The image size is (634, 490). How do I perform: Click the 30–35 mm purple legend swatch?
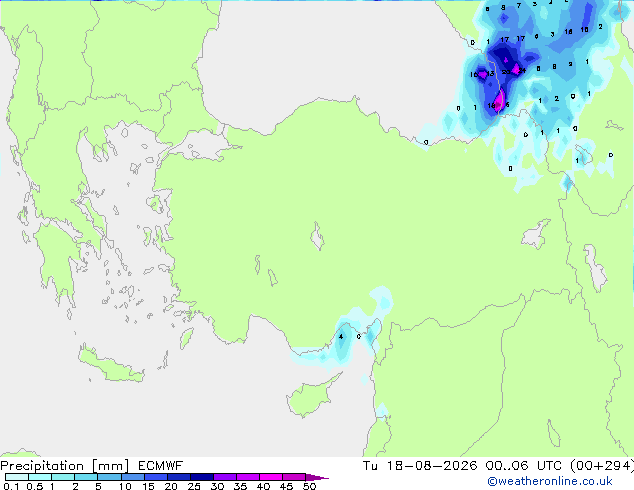pyautogui.click(x=224, y=477)
